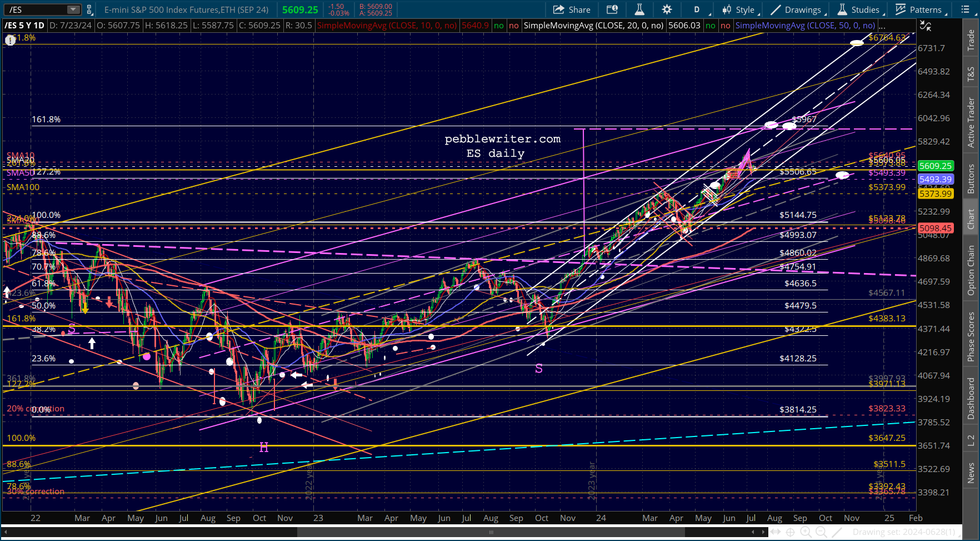980x541 pixels.
Task: Click the 20% correction label
Action: click(x=36, y=409)
